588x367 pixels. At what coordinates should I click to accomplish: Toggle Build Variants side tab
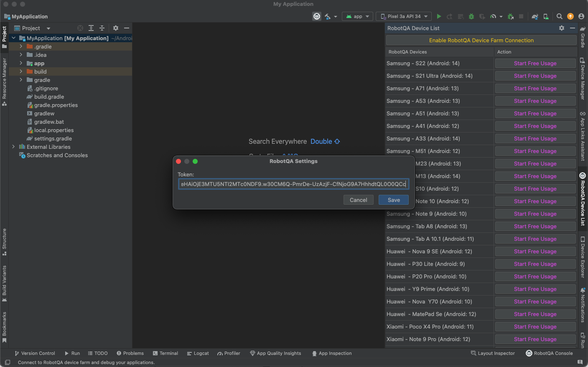[4, 283]
